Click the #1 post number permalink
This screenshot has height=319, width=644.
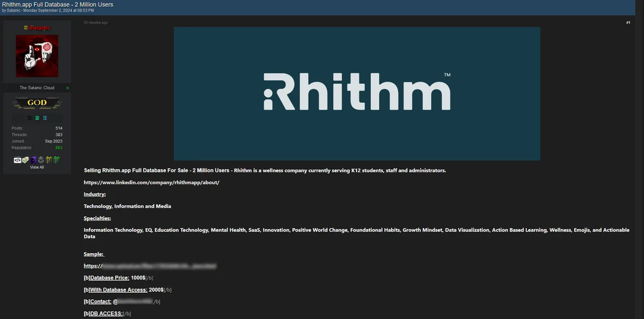(x=628, y=23)
